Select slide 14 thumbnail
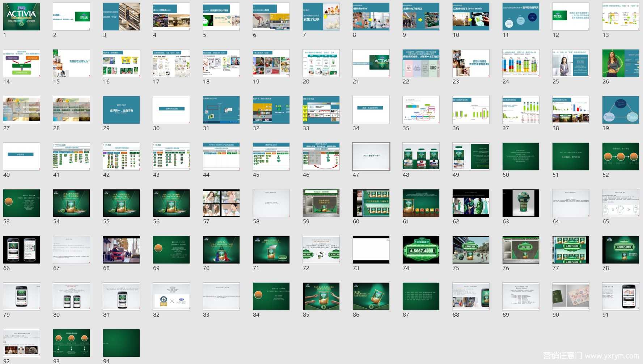The width and height of the screenshot is (643, 364). [x=22, y=63]
